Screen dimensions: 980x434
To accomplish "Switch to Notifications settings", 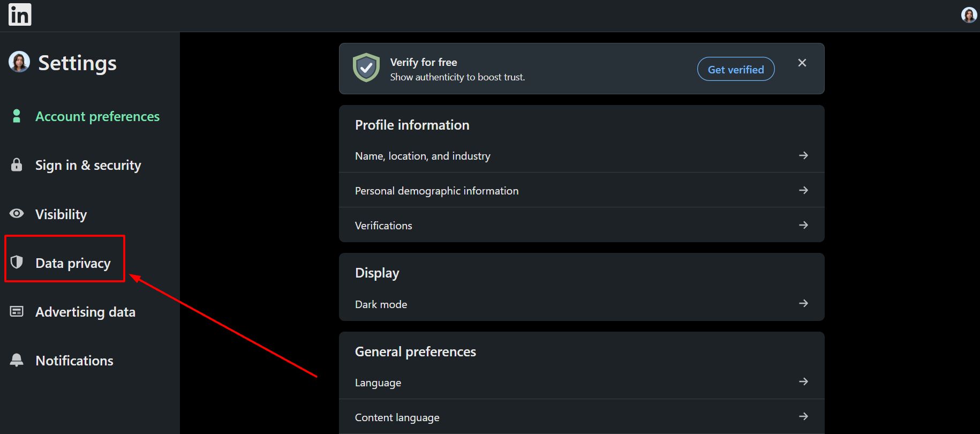I will click(x=74, y=361).
